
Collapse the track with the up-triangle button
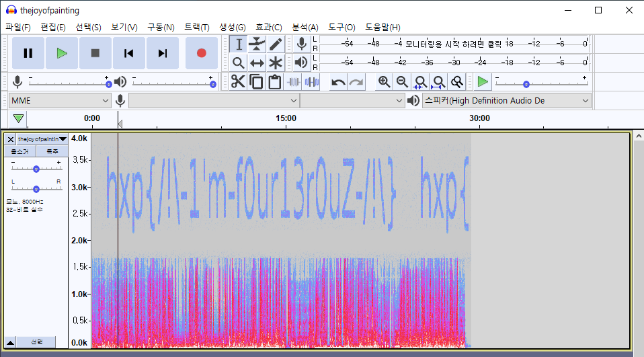pos(10,342)
